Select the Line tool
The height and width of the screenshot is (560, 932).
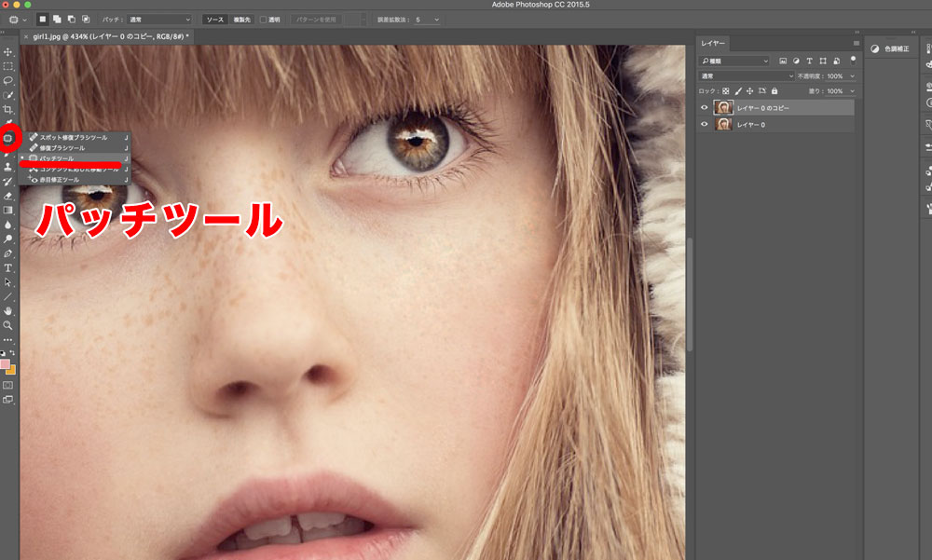pyautogui.click(x=7, y=296)
